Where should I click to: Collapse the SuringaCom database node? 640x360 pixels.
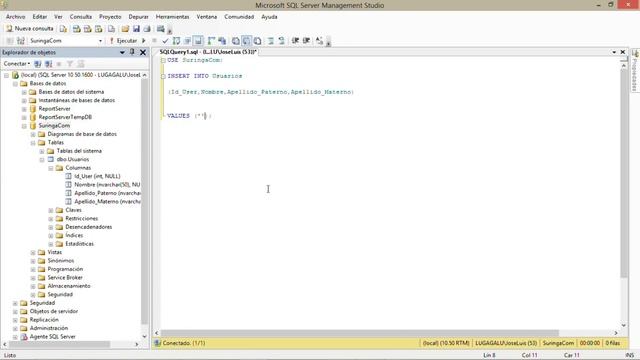(24, 126)
